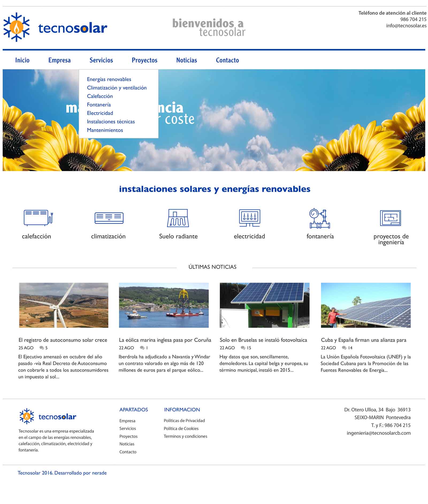
Task: Choose Electricidad in the Servicios dropdown
Action: tap(100, 113)
